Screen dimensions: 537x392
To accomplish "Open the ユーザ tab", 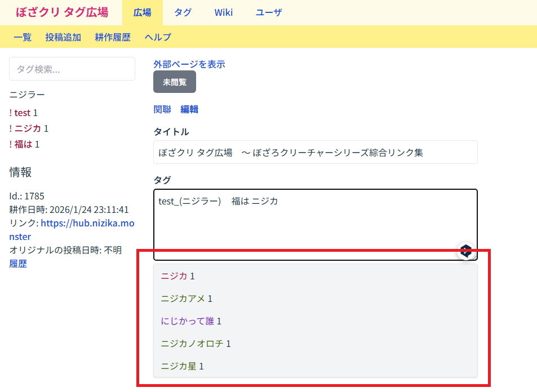I will point(269,12).
